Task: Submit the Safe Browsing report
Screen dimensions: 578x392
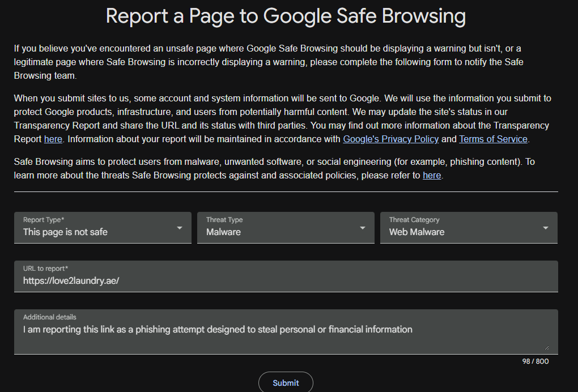Action: point(286,383)
